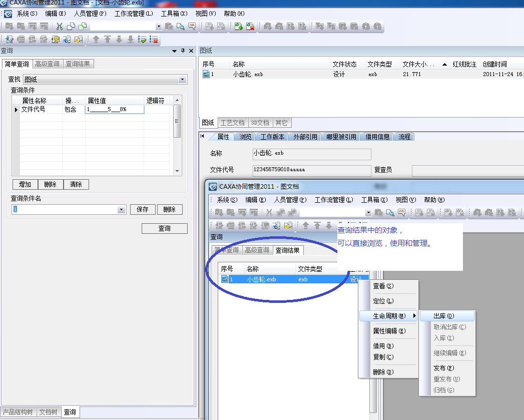This screenshot has width=524, height=420.
Task: Click the refresh document icon in inner window
Action: point(276,226)
